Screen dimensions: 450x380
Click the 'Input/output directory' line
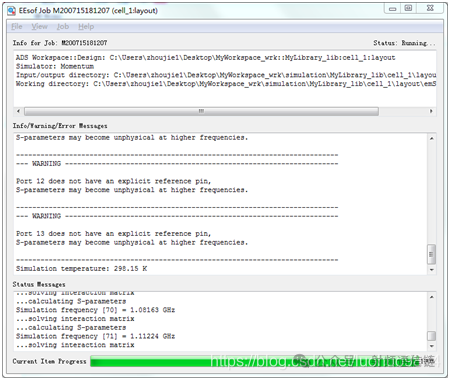[226, 75]
